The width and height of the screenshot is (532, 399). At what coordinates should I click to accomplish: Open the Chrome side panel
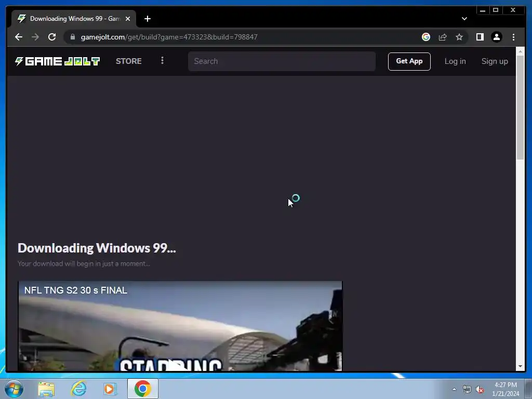(x=480, y=37)
